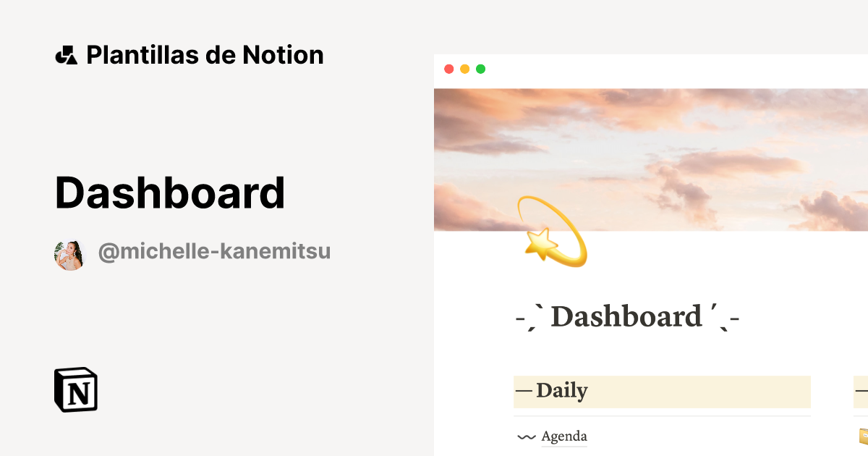Viewport: 868px width, 456px height.
Task: Click the red close window dot
Action: click(448, 69)
